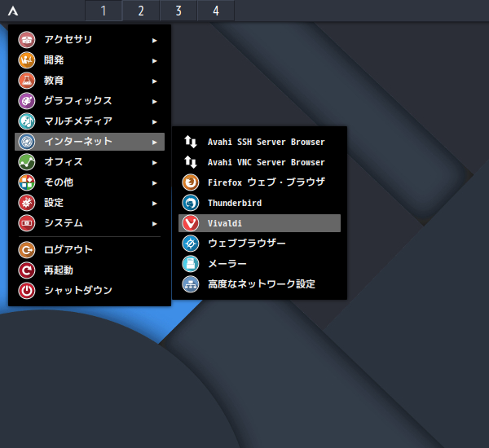Open the ウェブブラウザー default browser entry
The width and height of the screenshot is (489, 448).
[x=259, y=244]
